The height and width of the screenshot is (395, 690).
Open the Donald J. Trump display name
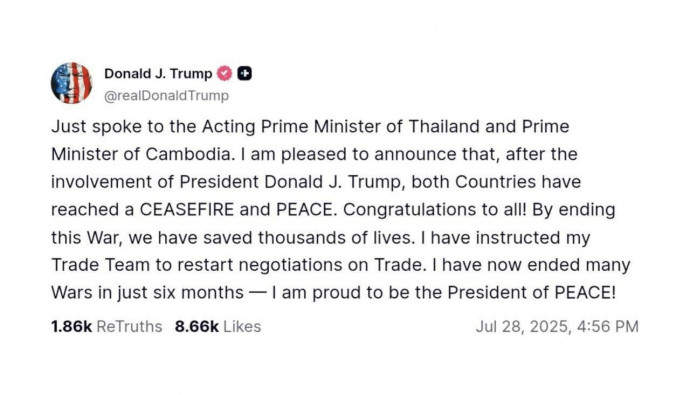pos(158,73)
